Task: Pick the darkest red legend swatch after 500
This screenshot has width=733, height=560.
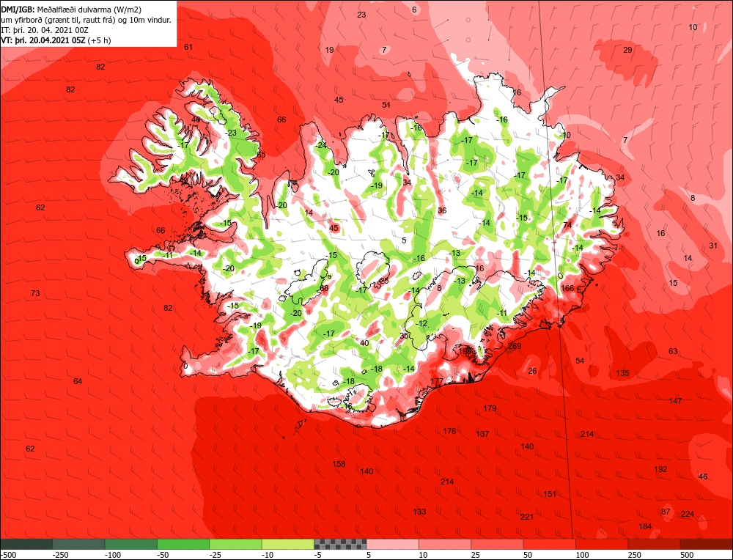Action: click(x=707, y=544)
